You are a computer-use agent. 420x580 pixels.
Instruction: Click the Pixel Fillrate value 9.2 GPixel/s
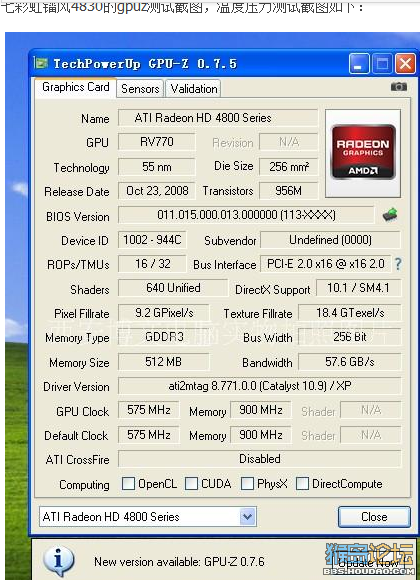tap(164, 313)
